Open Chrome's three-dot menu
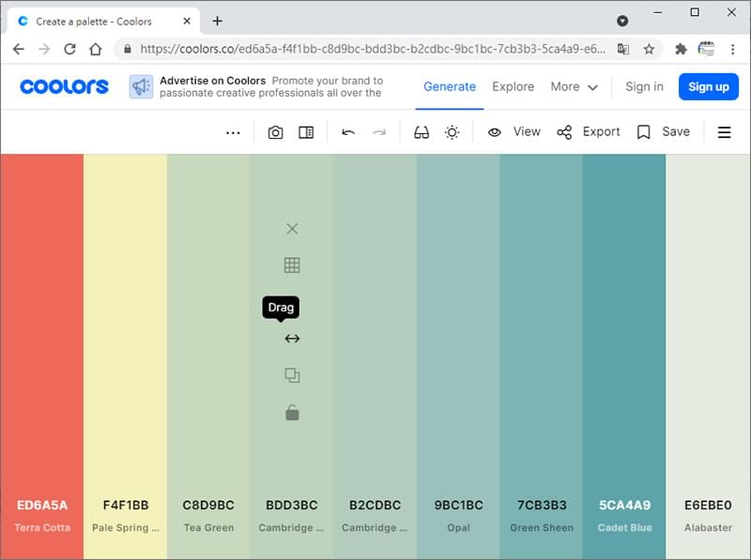 pos(733,49)
